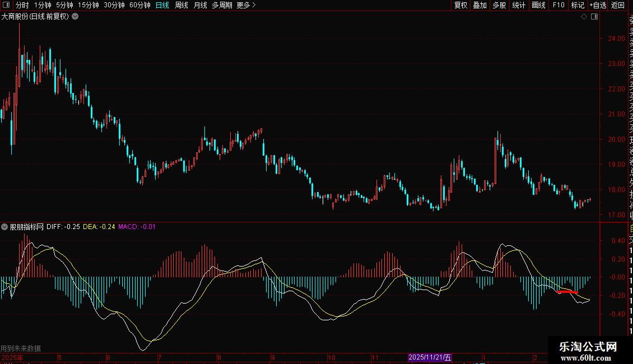Click the 20.00 price axis label
The height and width of the screenshot is (364, 633).
coord(616,139)
